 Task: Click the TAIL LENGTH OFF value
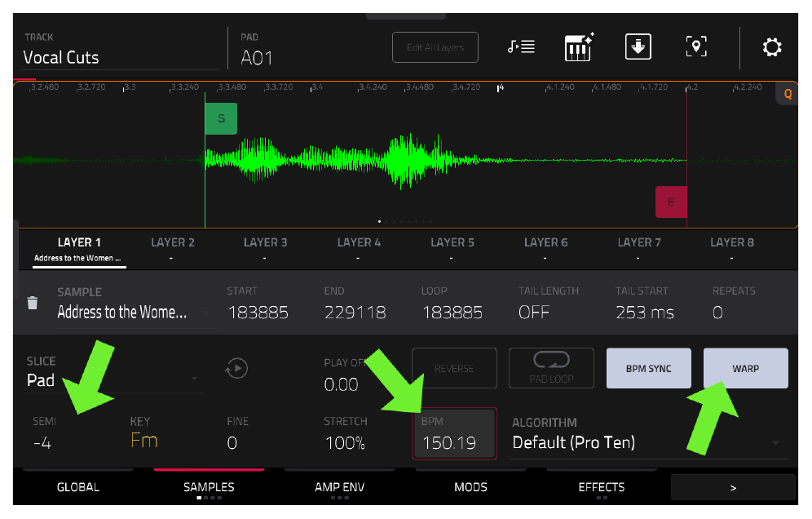533,313
